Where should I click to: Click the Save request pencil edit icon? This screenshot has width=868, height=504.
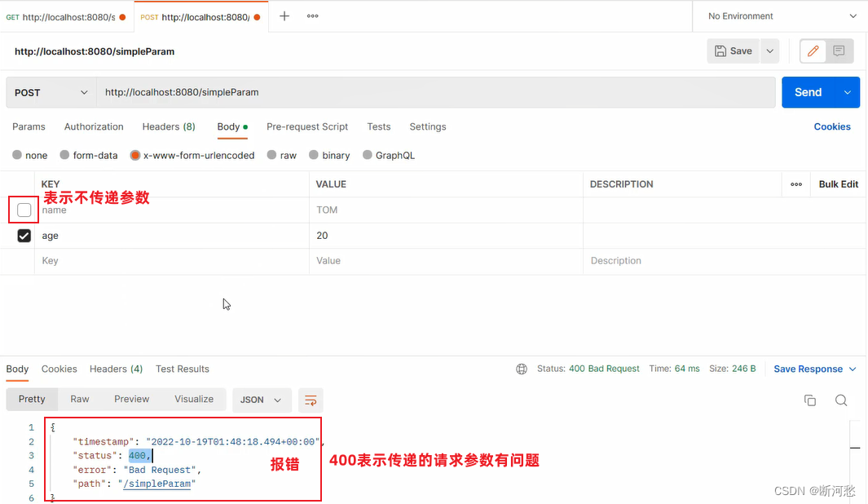[x=812, y=51]
